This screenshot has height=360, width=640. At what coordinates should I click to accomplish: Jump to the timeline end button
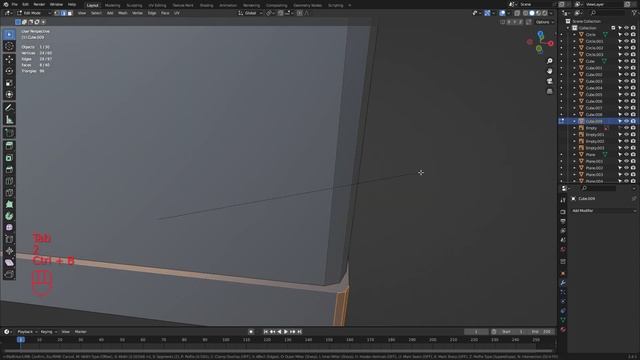point(300,332)
